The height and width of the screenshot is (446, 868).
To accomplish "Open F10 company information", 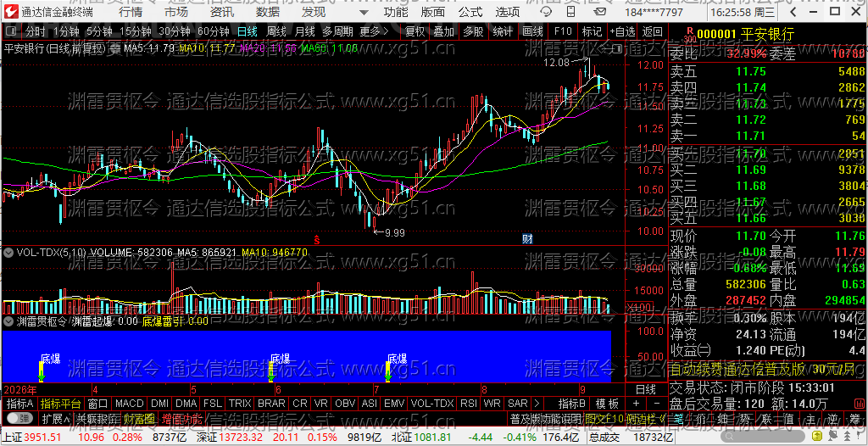I will 563,31.
